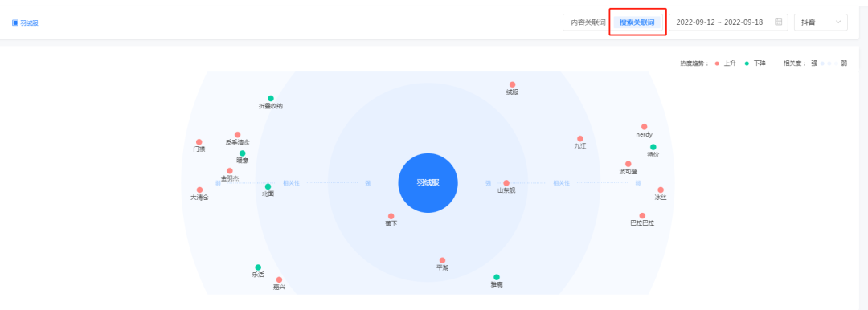Image resolution: width=868 pixels, height=310 pixels.
Task: Select the green 折叠收纳 node dot
Action: point(271,98)
